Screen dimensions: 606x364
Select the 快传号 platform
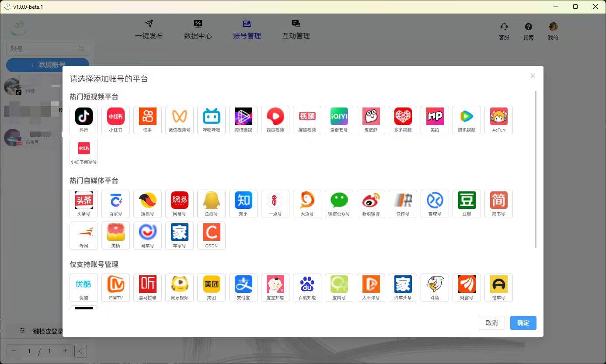tap(403, 204)
